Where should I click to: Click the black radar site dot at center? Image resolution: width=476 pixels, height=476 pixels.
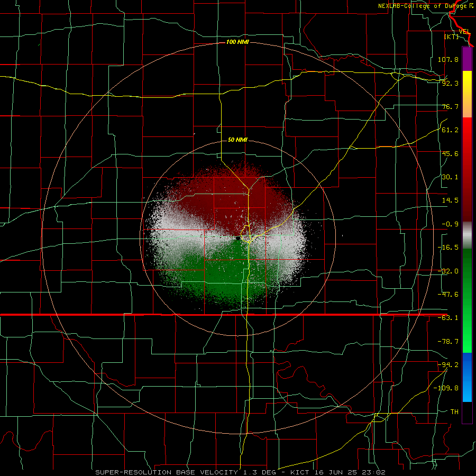click(238, 239)
